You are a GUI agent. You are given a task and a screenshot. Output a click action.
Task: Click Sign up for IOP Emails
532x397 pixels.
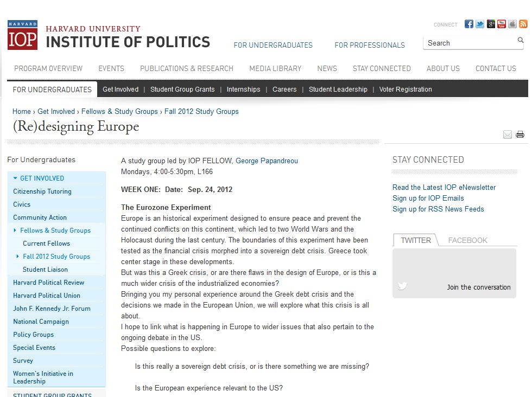coord(428,198)
